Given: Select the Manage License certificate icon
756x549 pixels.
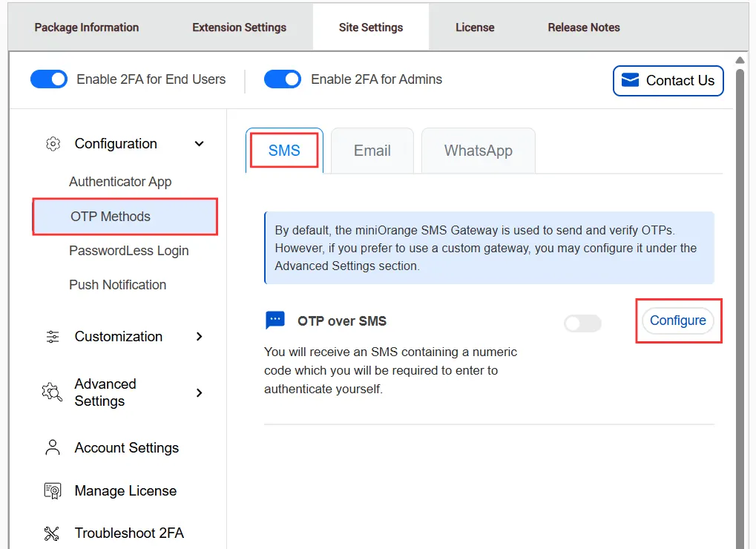Looking at the screenshot, I should pyautogui.click(x=52, y=490).
